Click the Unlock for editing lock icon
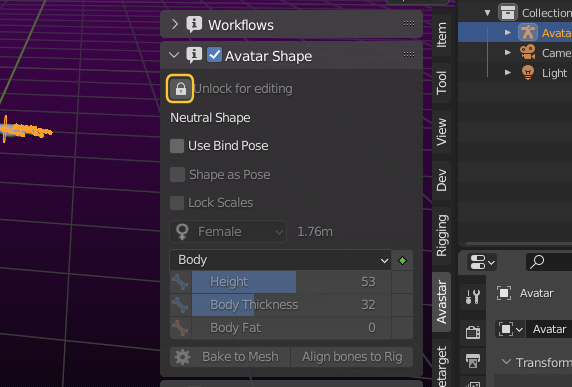 click(x=180, y=89)
